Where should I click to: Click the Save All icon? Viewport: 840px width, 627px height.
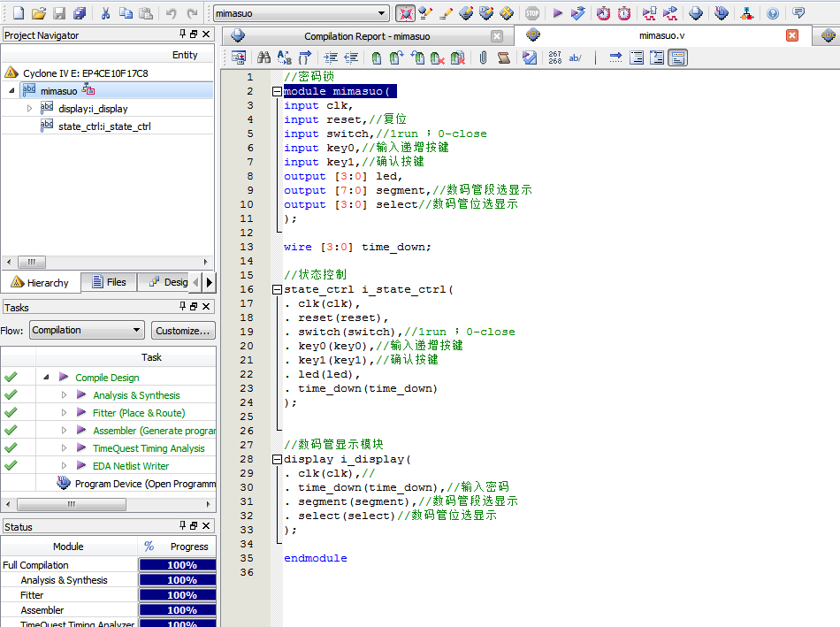coord(80,13)
